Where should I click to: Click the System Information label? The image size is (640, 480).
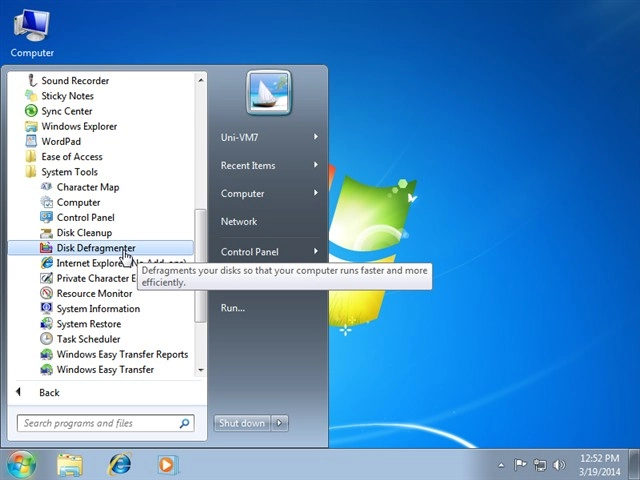pos(98,309)
